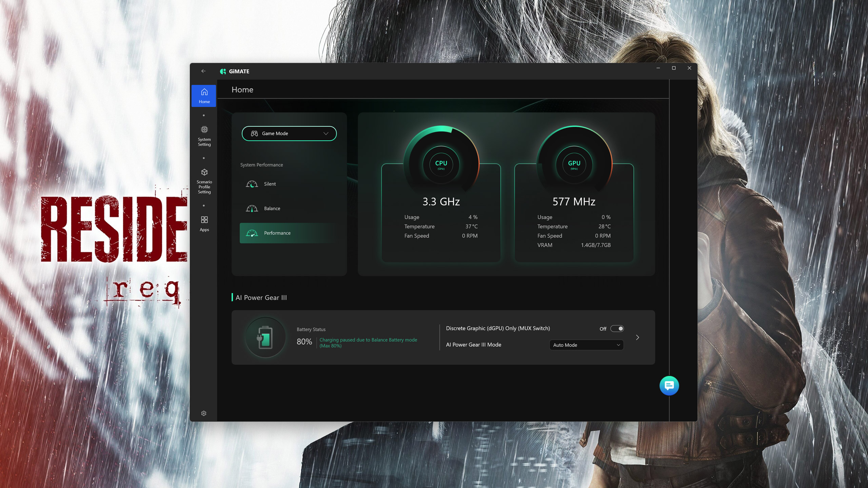Open the Auto Mode dropdown
This screenshot has height=488, width=868.
(x=586, y=345)
